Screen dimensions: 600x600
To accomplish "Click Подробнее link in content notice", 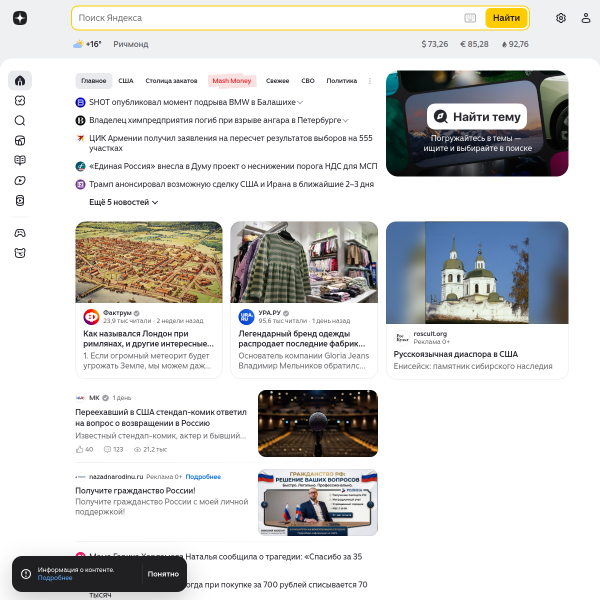I will [55, 578].
